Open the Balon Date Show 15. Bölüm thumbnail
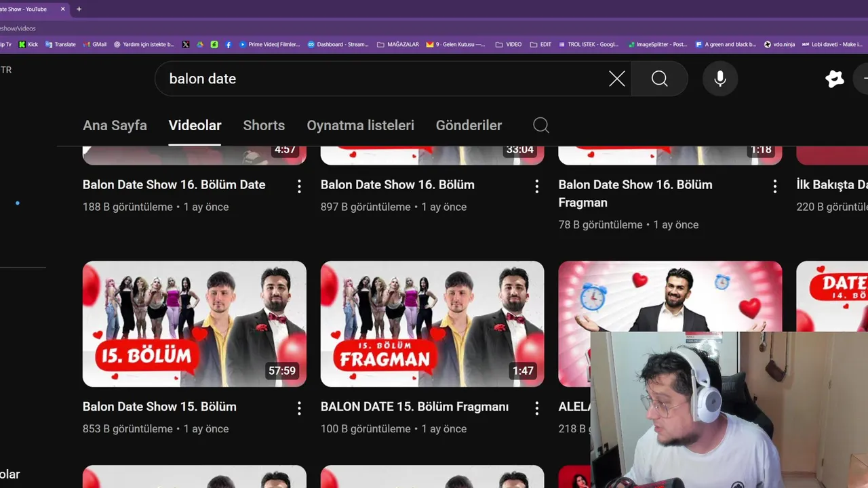 point(195,324)
